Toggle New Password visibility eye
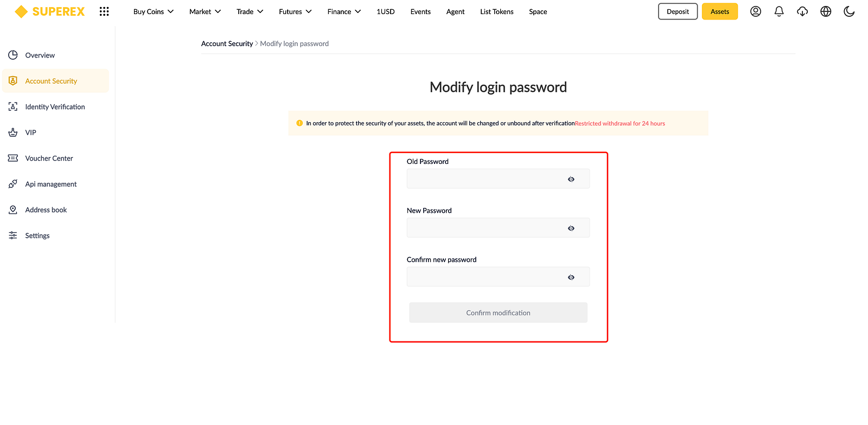The image size is (868, 425). [x=571, y=229]
